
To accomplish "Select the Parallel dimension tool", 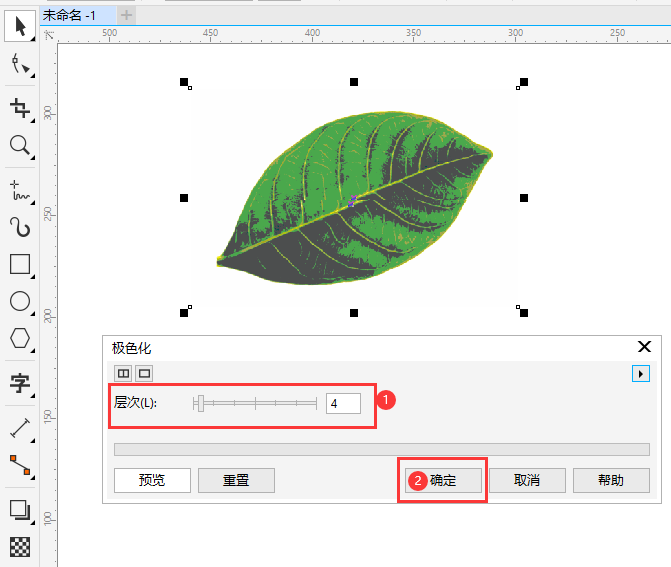I will [x=20, y=428].
